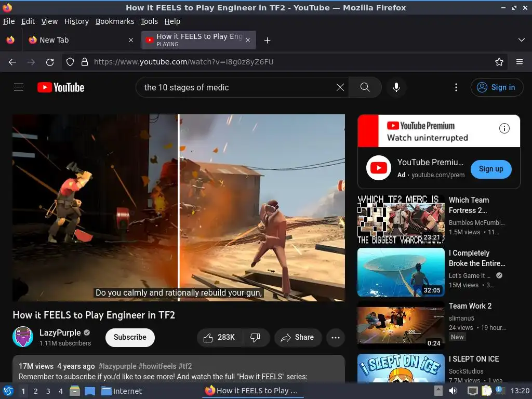This screenshot has width=532, height=399.
Task: Start voice search with microphone icon
Action: point(396,87)
